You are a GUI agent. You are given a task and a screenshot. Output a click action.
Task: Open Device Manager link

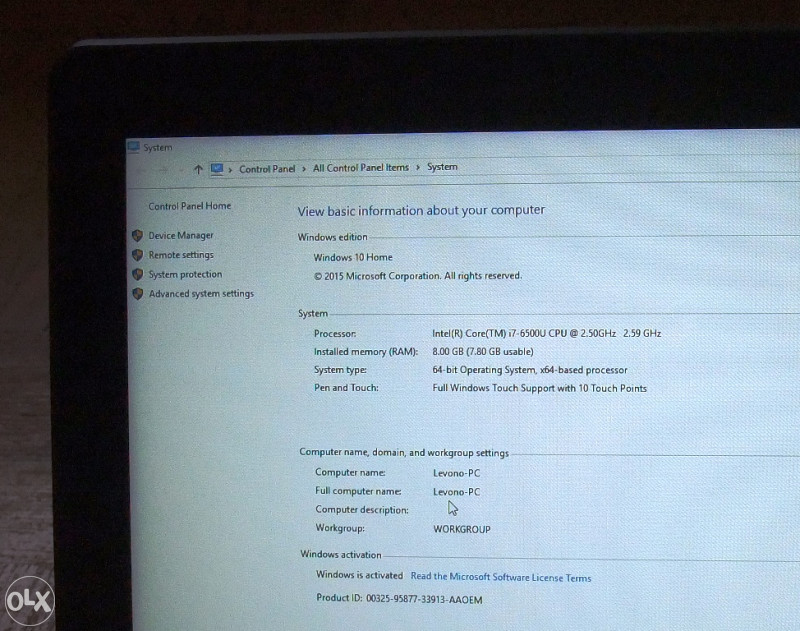(x=181, y=236)
